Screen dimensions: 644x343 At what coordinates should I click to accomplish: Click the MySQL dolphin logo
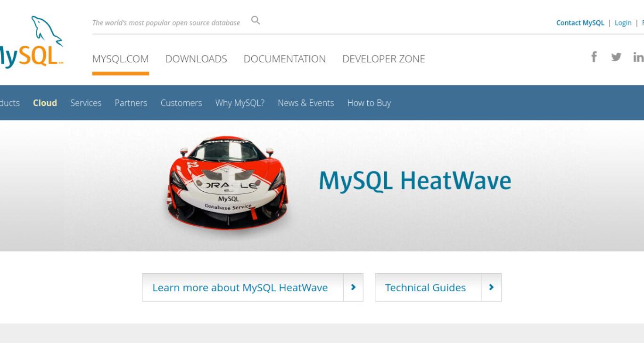coord(31,41)
